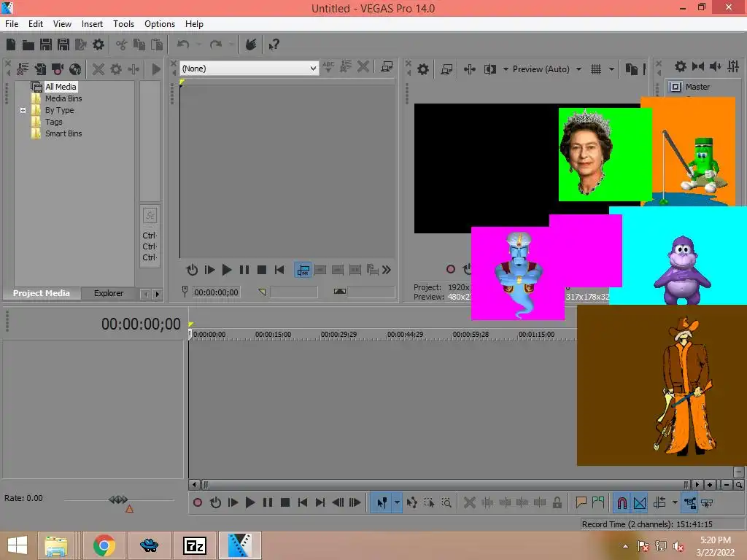Open the Insert menu
This screenshot has height=560, width=747.
[x=92, y=24]
